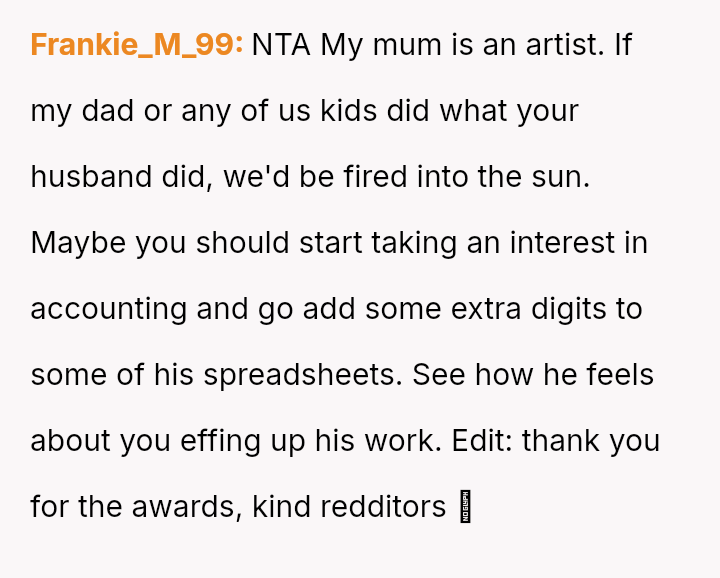Click the Frankie_M_99 username
The width and height of the screenshot is (720, 578).
[137, 45]
